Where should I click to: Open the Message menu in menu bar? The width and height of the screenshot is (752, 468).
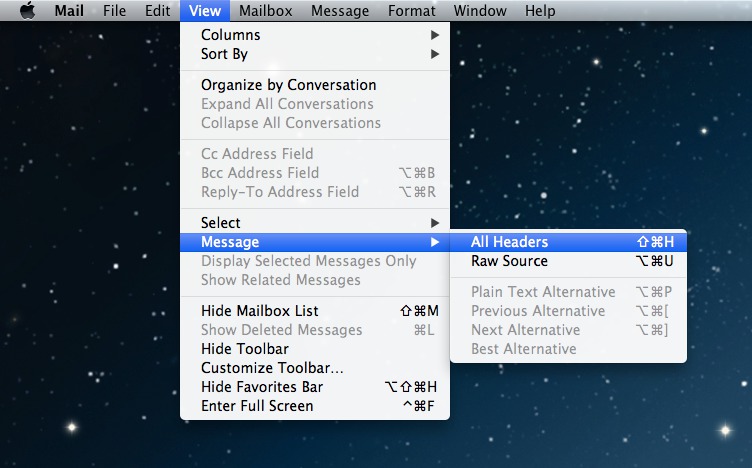(x=340, y=10)
